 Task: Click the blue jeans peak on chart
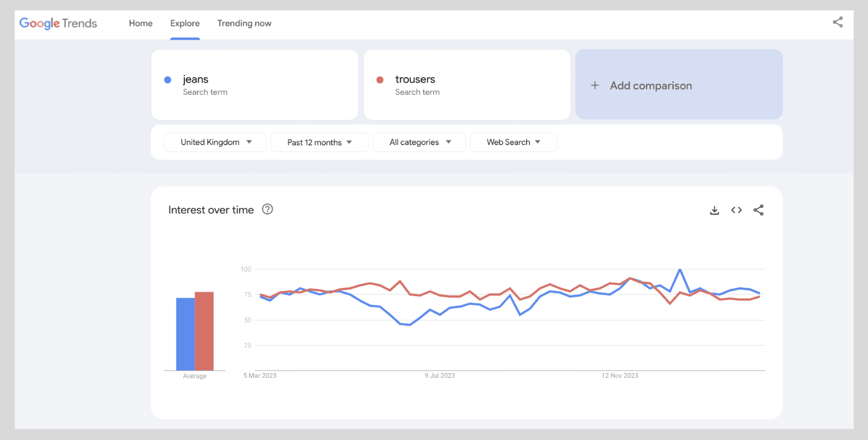click(x=680, y=270)
